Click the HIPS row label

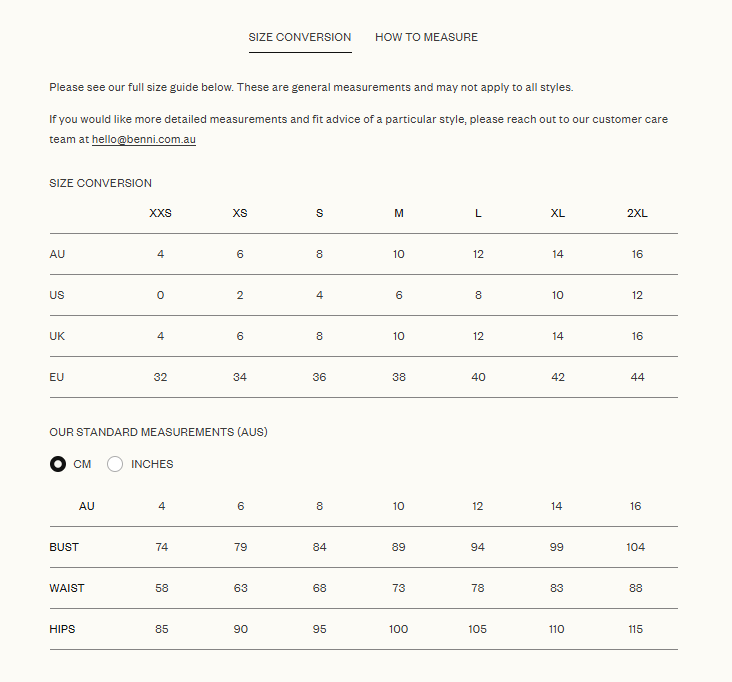point(62,629)
